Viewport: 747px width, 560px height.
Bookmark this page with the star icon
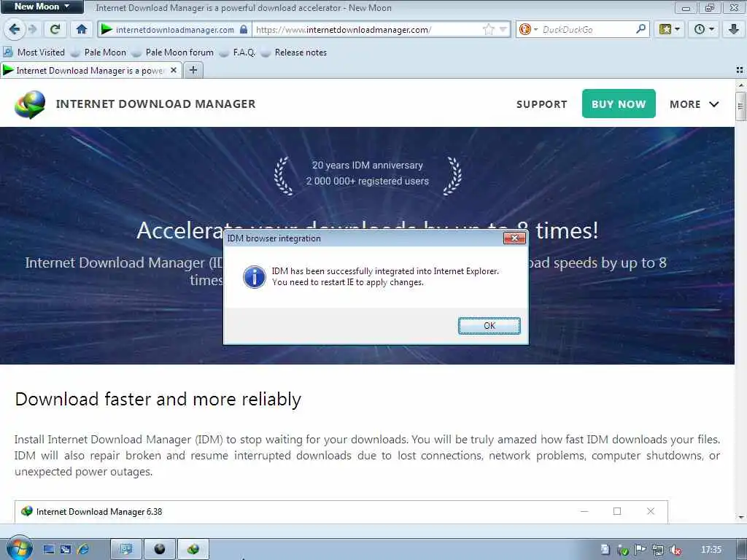click(x=488, y=29)
